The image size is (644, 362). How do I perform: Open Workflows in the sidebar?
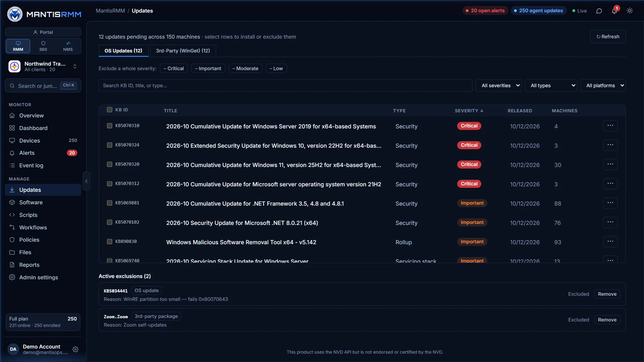coord(43,227)
